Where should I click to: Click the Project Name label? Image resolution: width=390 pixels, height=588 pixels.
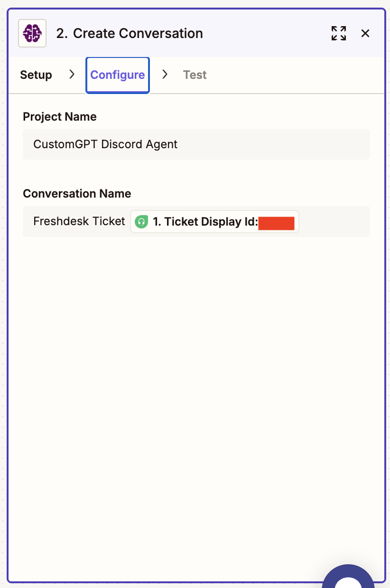(x=60, y=117)
